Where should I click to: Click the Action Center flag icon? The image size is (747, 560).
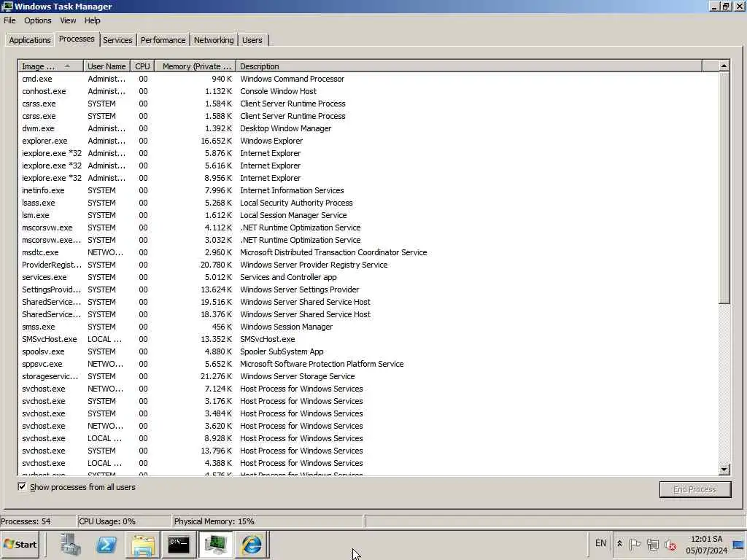pos(635,544)
